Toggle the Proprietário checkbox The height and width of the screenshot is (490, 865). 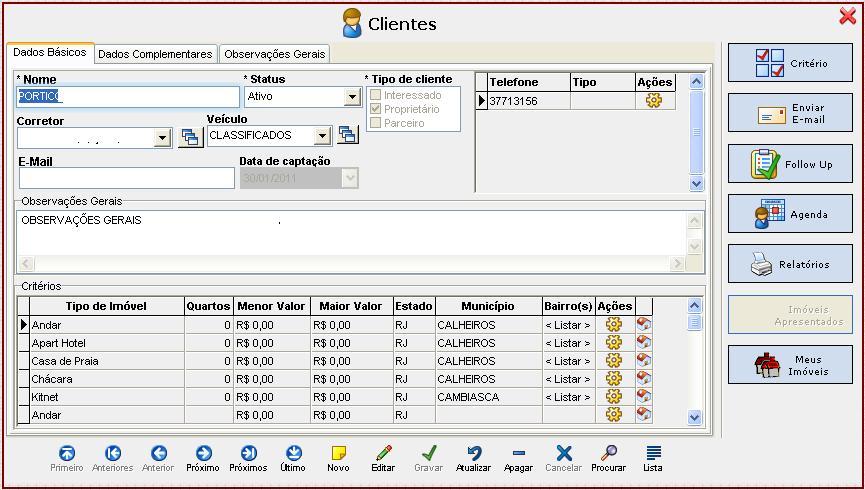[376, 109]
